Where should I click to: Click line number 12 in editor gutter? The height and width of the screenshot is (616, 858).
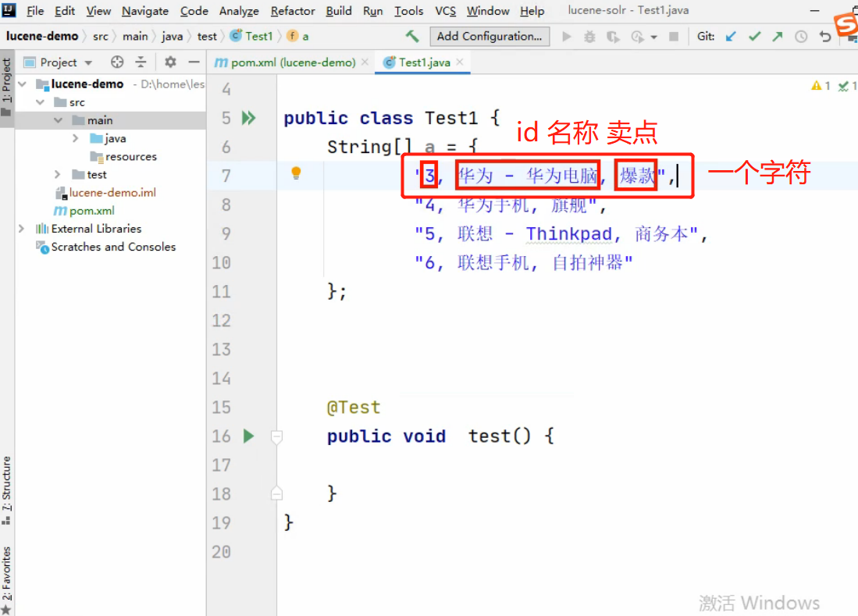pos(221,320)
